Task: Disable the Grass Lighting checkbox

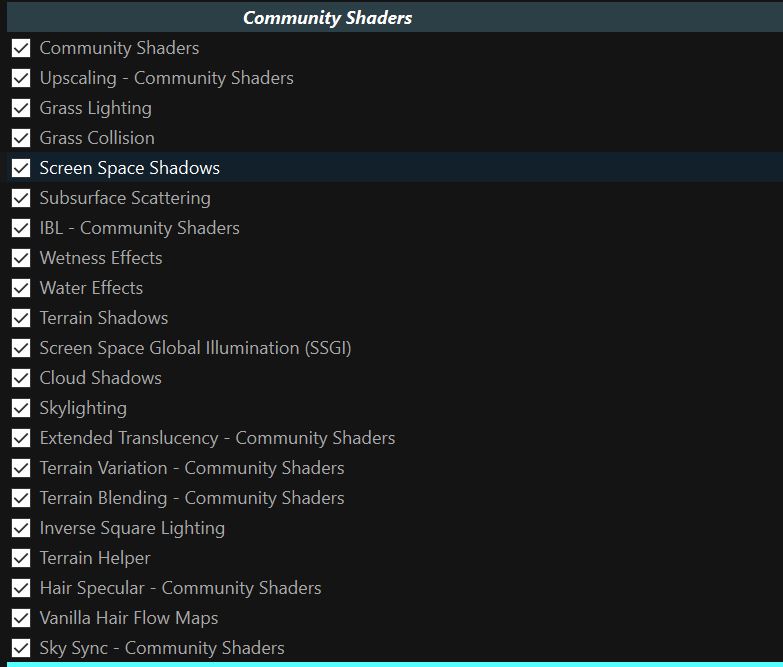Action: 21,108
